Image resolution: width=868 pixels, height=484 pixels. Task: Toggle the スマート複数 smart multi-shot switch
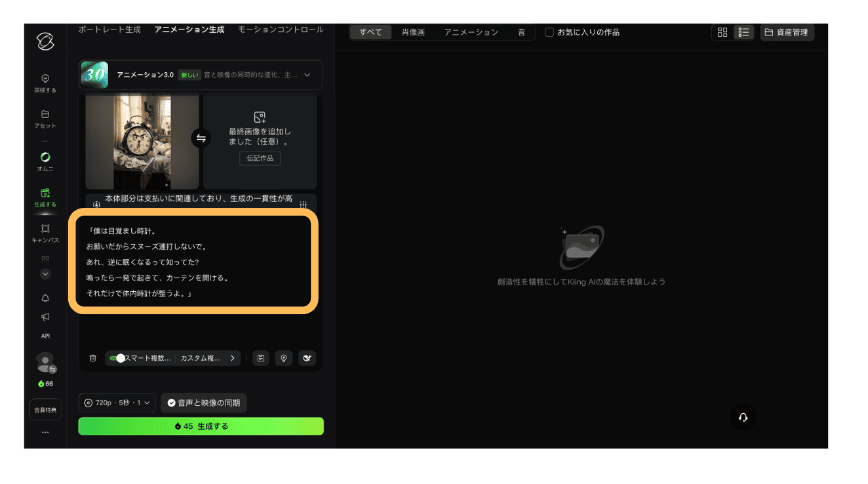118,358
